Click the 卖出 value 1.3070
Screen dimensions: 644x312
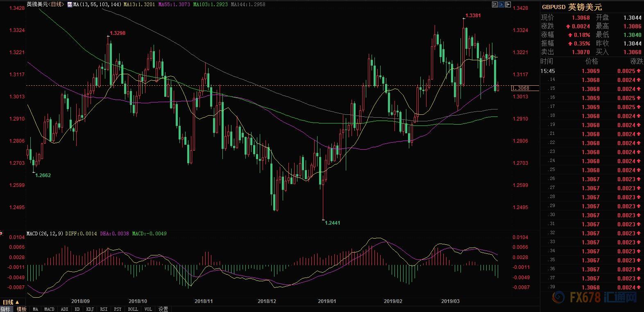click(x=581, y=52)
